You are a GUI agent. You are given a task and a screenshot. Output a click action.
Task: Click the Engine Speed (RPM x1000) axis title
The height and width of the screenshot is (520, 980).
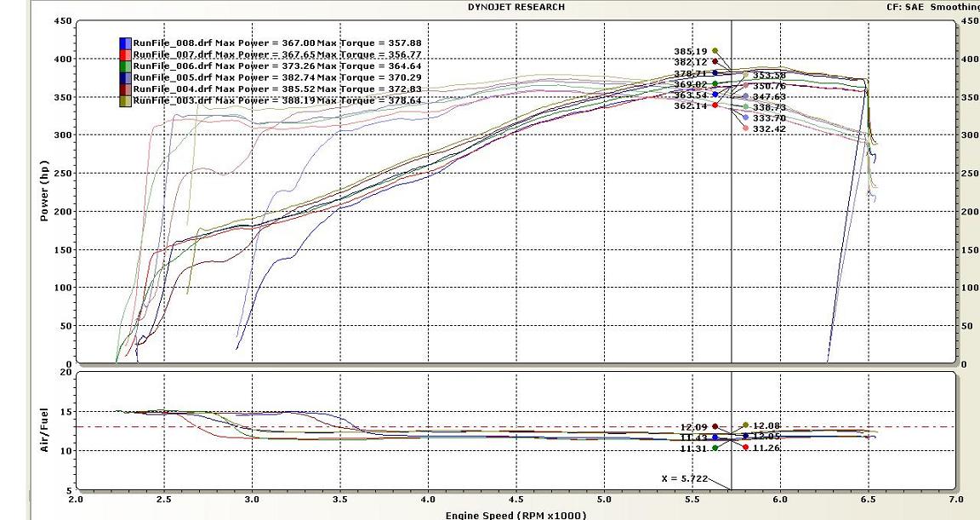click(x=516, y=514)
